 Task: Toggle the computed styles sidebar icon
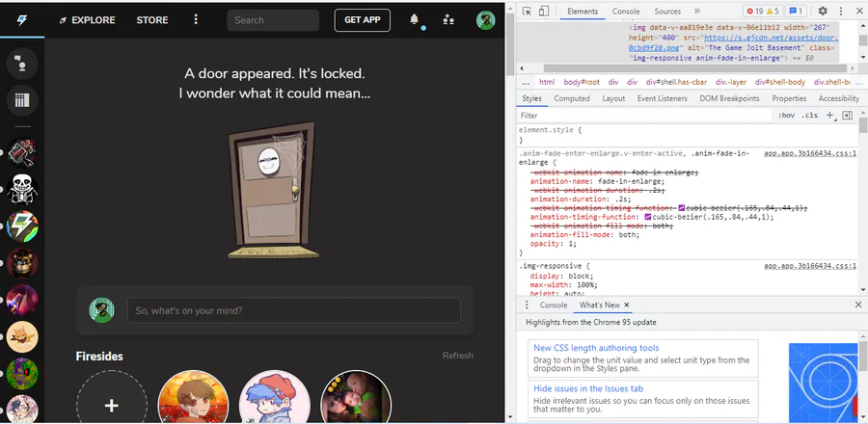[847, 115]
